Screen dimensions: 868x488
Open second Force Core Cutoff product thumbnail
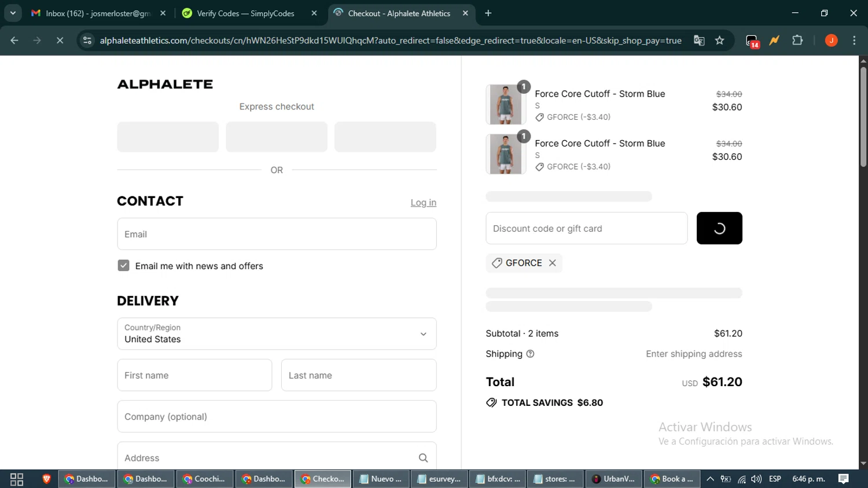pos(506,154)
